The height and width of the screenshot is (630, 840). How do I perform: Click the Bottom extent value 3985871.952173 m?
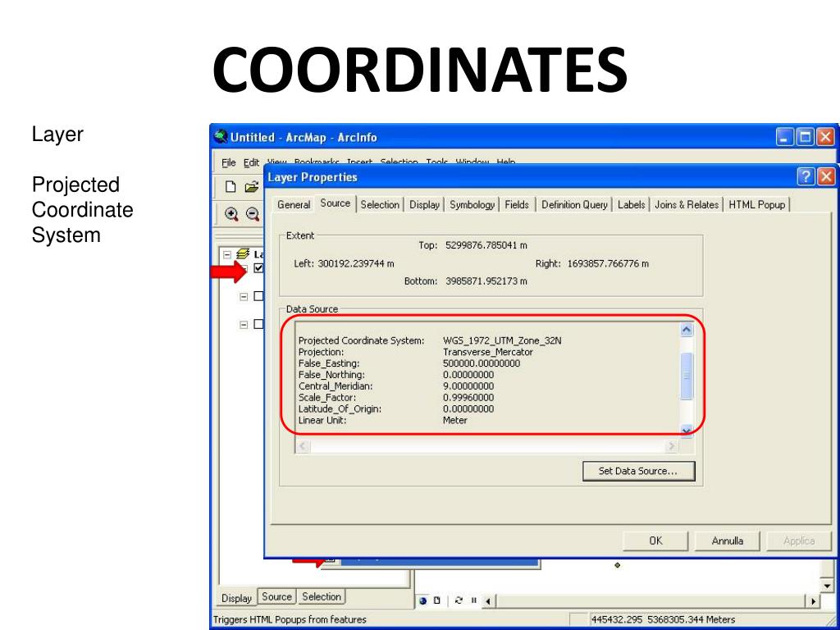click(486, 281)
